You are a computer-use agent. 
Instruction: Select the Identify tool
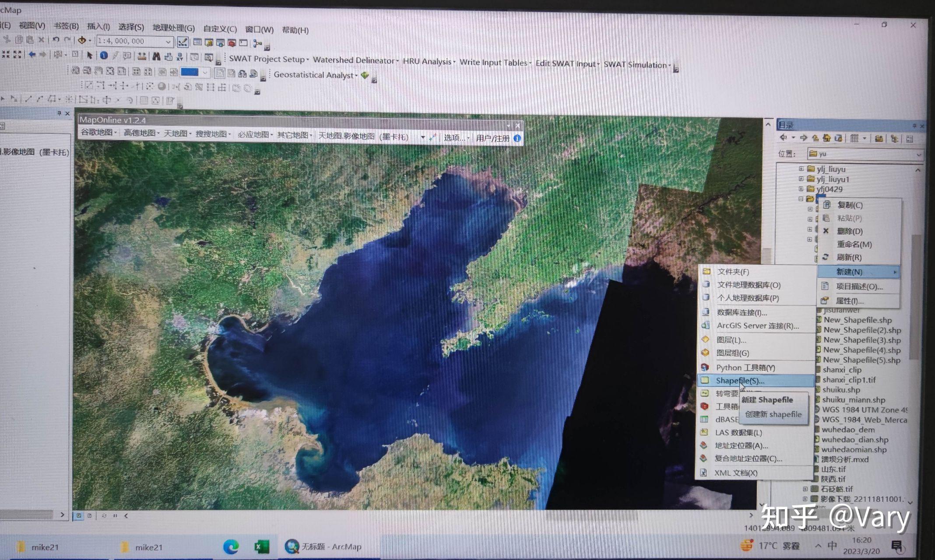coord(104,56)
